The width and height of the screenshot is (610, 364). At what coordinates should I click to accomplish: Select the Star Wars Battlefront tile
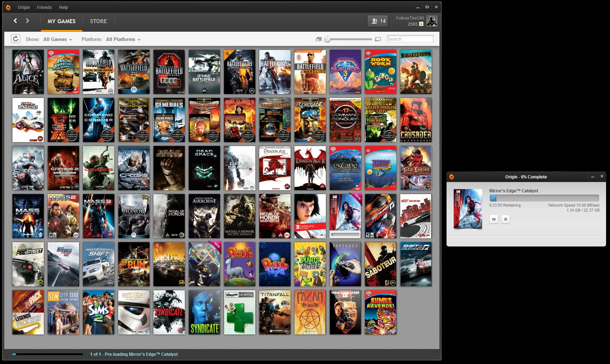pyautogui.click(x=134, y=312)
